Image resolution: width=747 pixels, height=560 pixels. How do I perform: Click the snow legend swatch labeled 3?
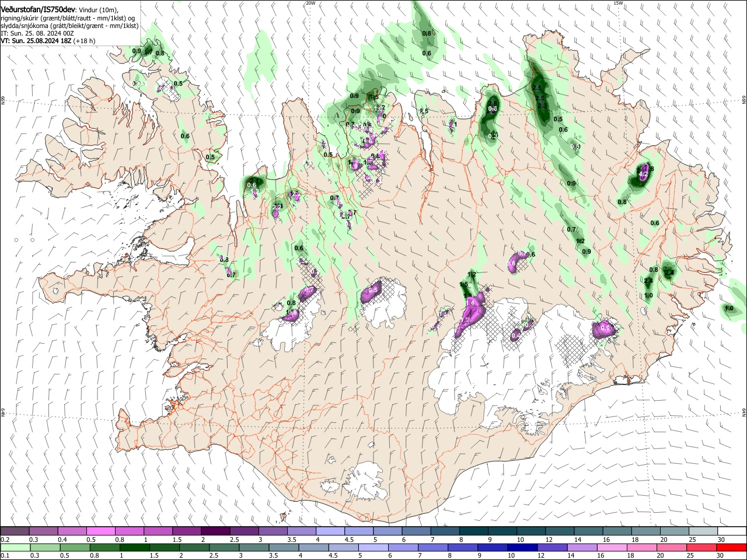(273, 531)
